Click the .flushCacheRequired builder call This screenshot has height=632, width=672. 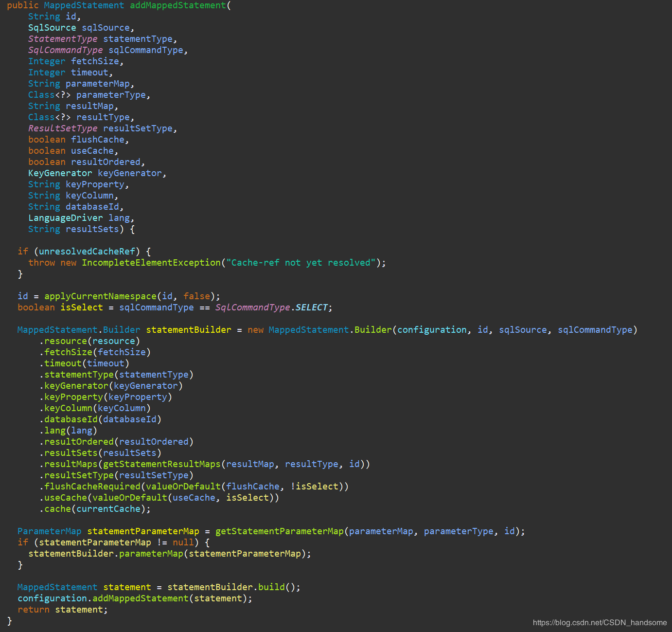(90, 487)
